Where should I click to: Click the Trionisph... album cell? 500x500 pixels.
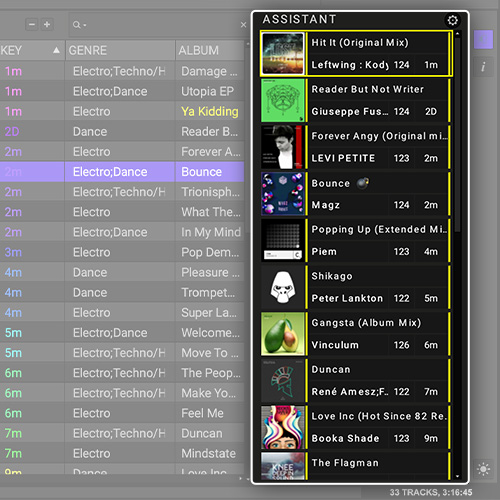point(210,192)
